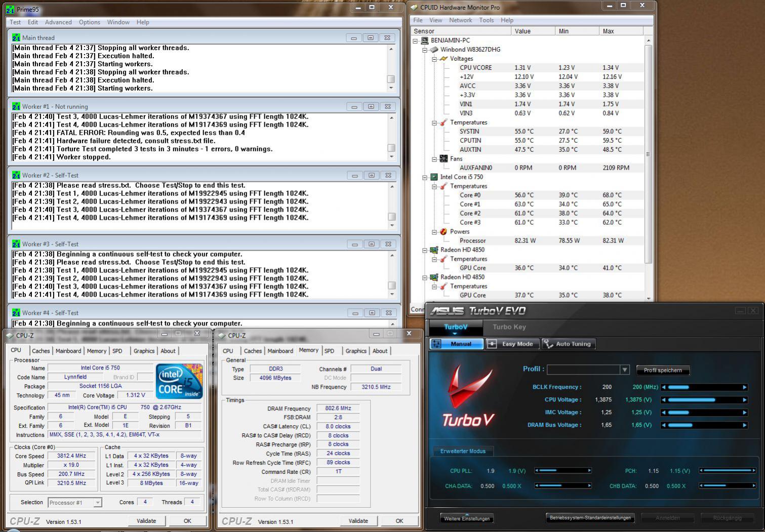Collapse the Winbond Temperatures node

pyautogui.click(x=434, y=122)
